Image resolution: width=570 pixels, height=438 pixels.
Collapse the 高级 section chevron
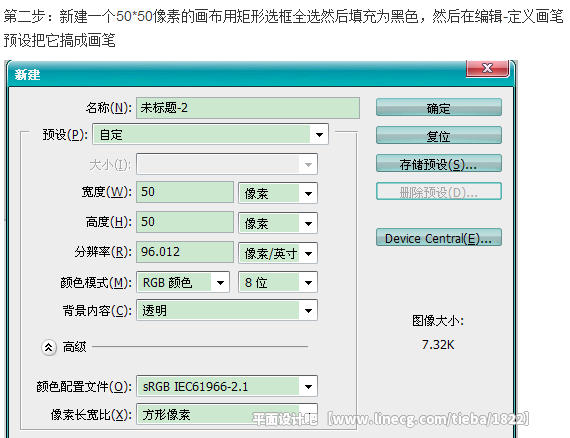click(x=49, y=347)
